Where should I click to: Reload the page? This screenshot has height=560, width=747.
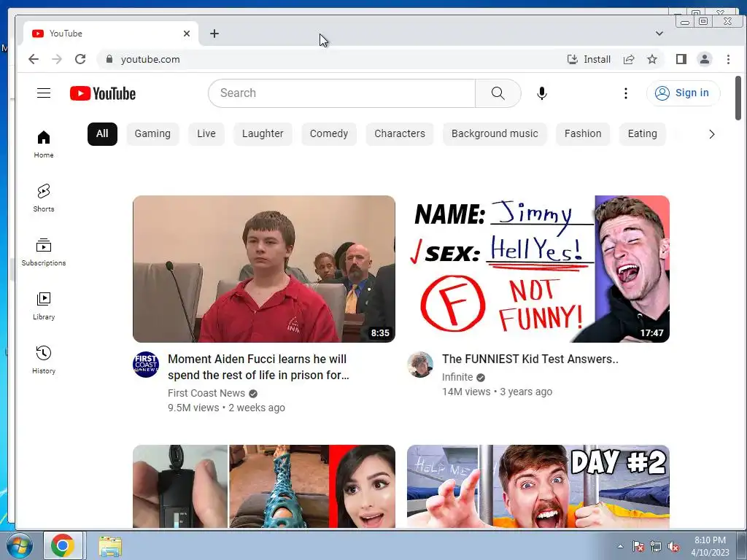point(80,59)
